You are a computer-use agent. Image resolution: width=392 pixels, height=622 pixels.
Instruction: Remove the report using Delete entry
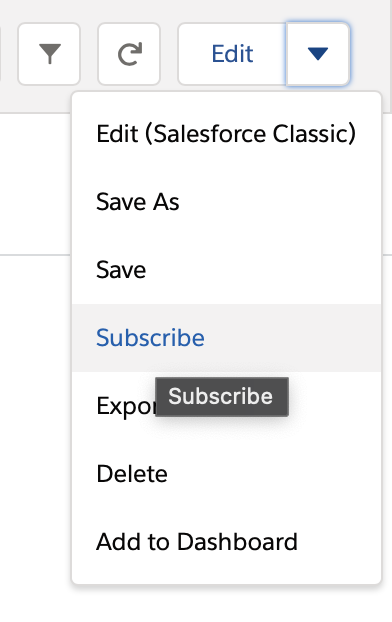(226, 474)
